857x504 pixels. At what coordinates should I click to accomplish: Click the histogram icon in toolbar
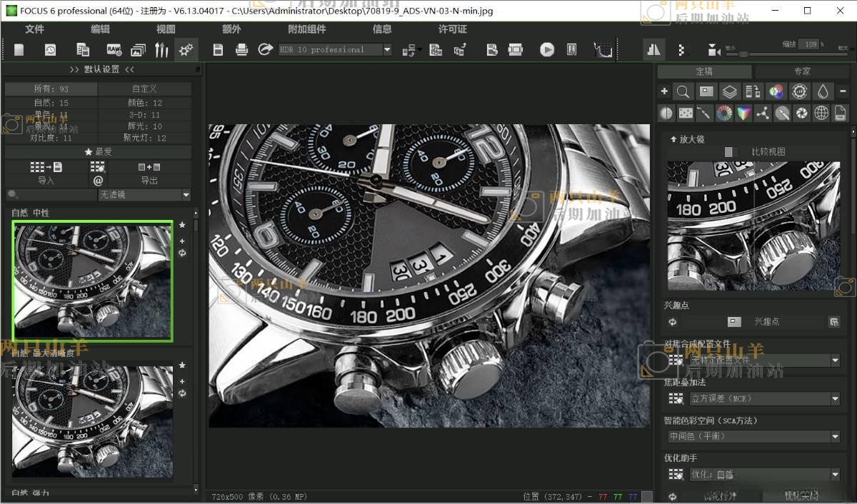click(x=603, y=49)
